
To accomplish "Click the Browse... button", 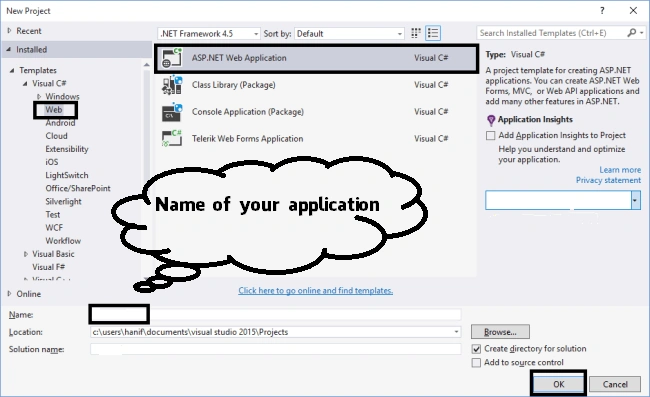I will [500, 332].
